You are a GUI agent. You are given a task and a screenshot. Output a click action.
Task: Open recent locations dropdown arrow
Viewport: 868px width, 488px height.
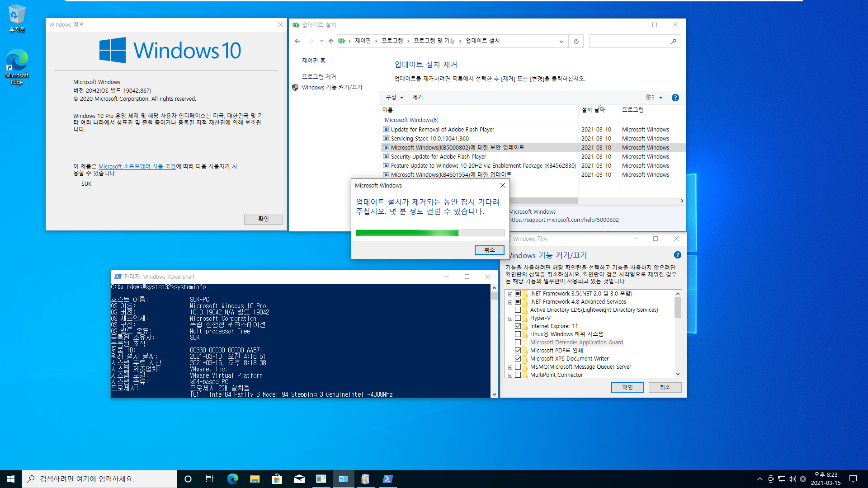click(x=321, y=41)
